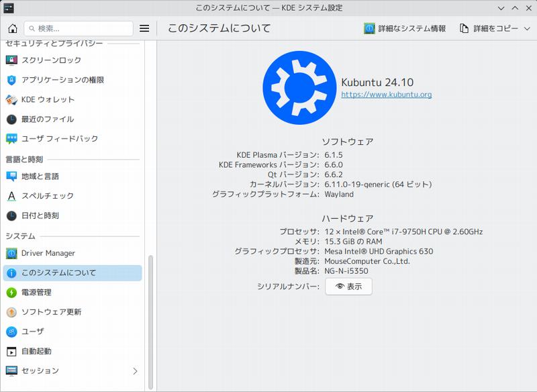The width and height of the screenshot is (537, 392).
Task: Click the session monitor icon
Action: tap(11, 371)
